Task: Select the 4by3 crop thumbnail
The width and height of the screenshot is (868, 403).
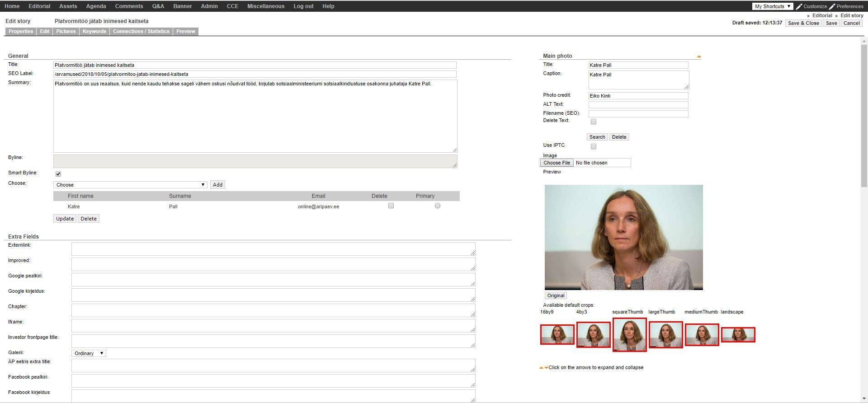Action: pyautogui.click(x=593, y=335)
